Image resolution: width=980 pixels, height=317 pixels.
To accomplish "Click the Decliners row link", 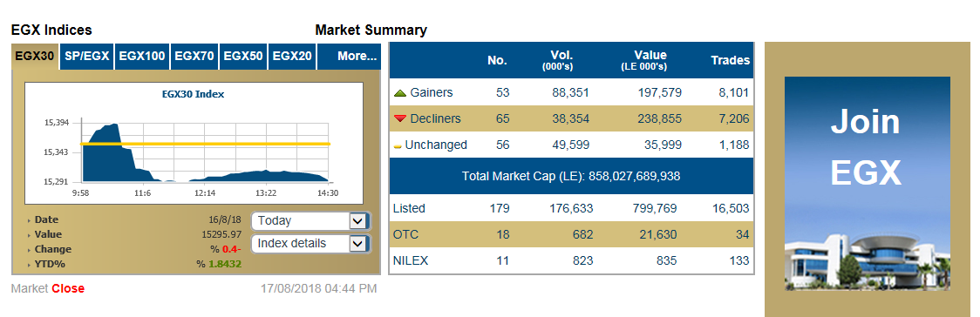I will 435,118.
